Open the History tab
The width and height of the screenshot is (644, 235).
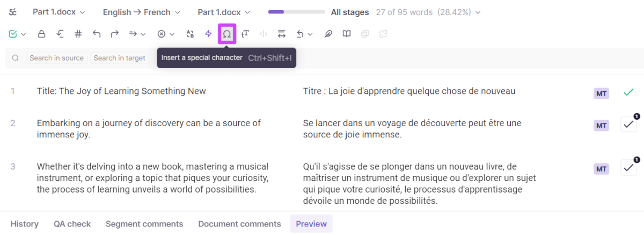(25, 224)
